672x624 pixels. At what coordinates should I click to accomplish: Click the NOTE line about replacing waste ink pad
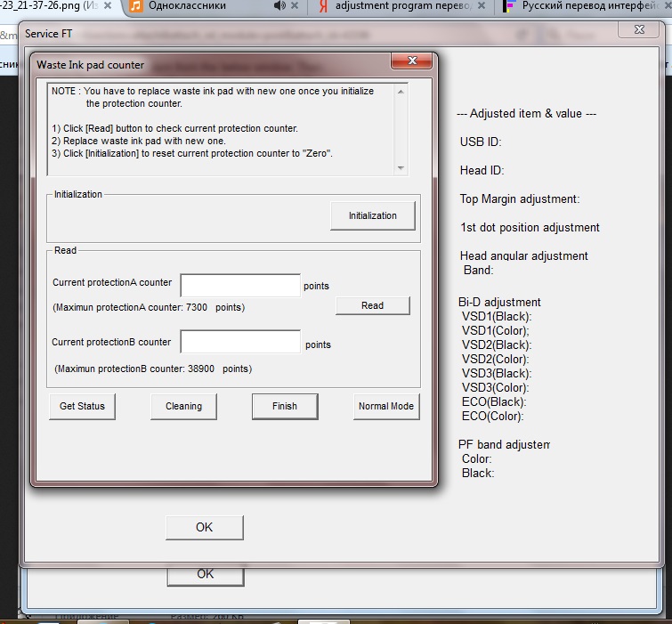click(213, 97)
